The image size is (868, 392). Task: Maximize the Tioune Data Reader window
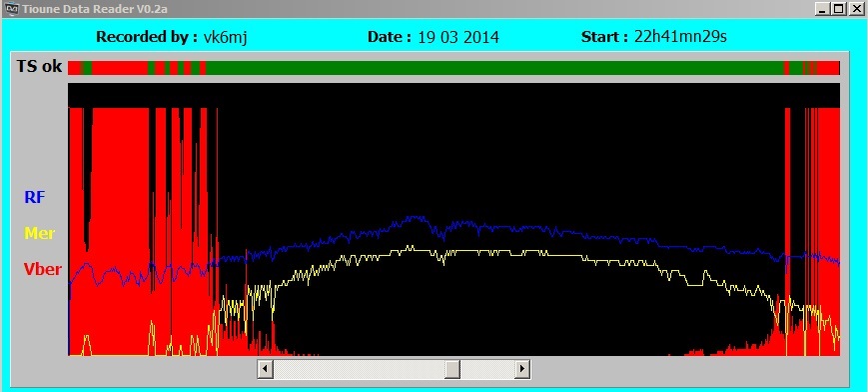tap(839, 9)
